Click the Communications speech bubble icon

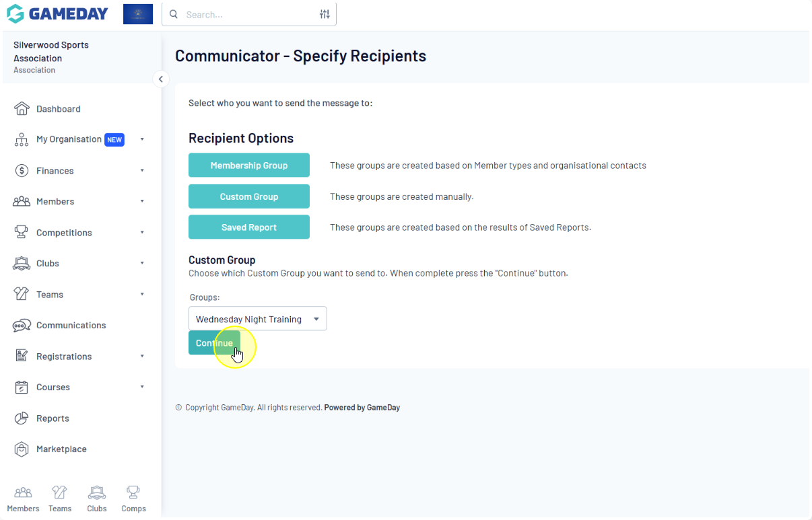coord(22,326)
